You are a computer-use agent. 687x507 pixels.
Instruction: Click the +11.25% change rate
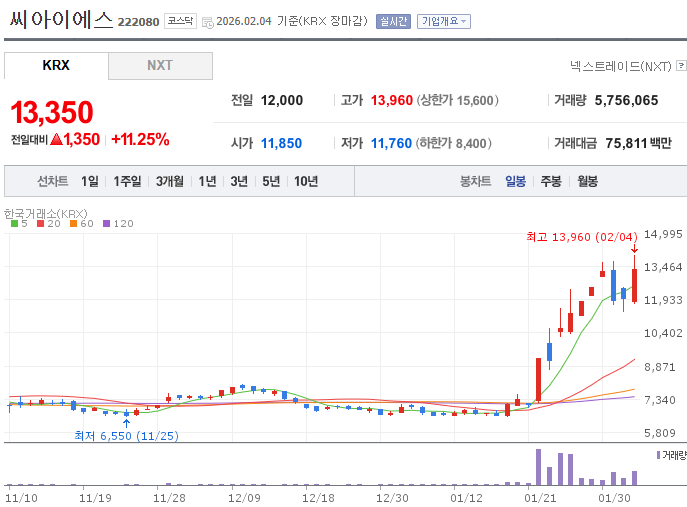coord(140,139)
